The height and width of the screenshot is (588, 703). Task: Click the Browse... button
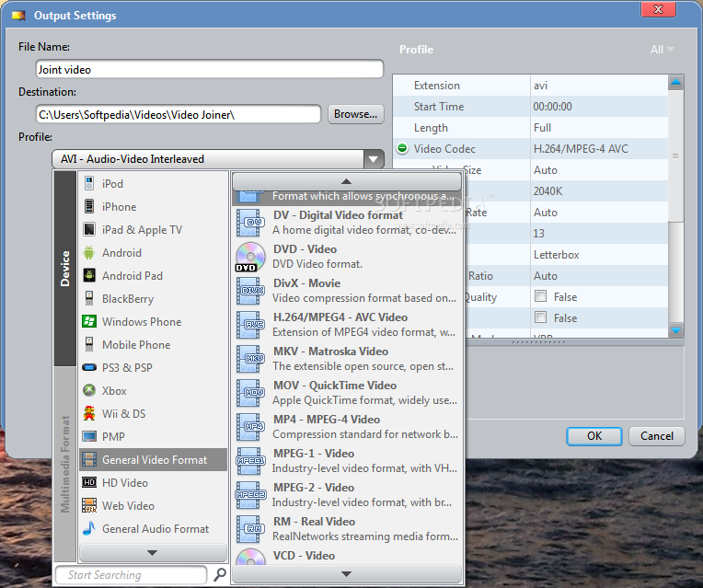click(x=355, y=114)
